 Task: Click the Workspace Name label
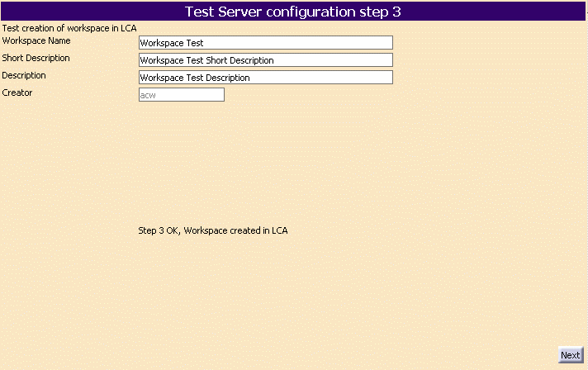tap(36, 40)
